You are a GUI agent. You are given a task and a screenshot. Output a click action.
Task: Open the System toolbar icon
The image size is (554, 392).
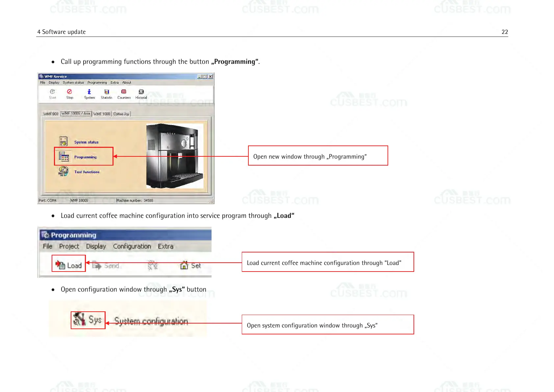[89, 94]
